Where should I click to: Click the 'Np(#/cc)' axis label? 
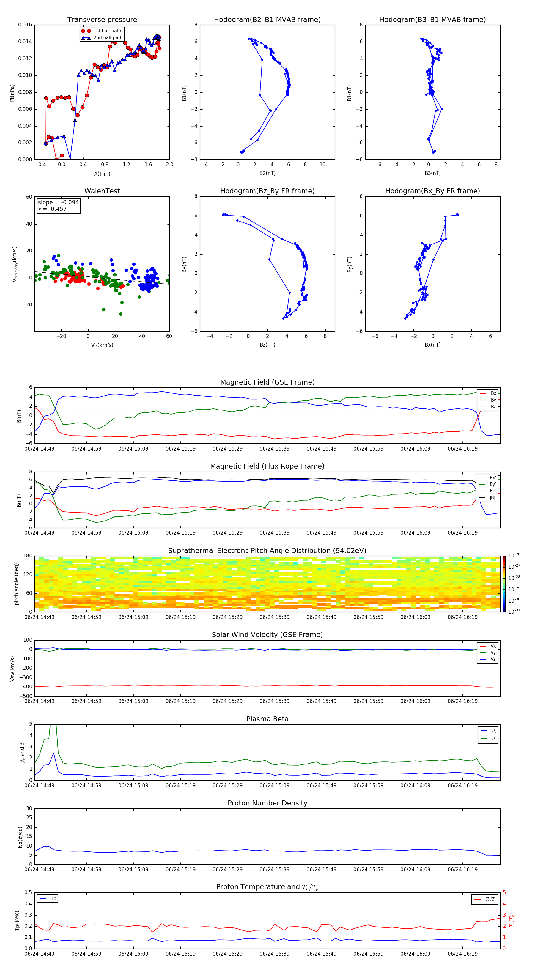(20, 837)
